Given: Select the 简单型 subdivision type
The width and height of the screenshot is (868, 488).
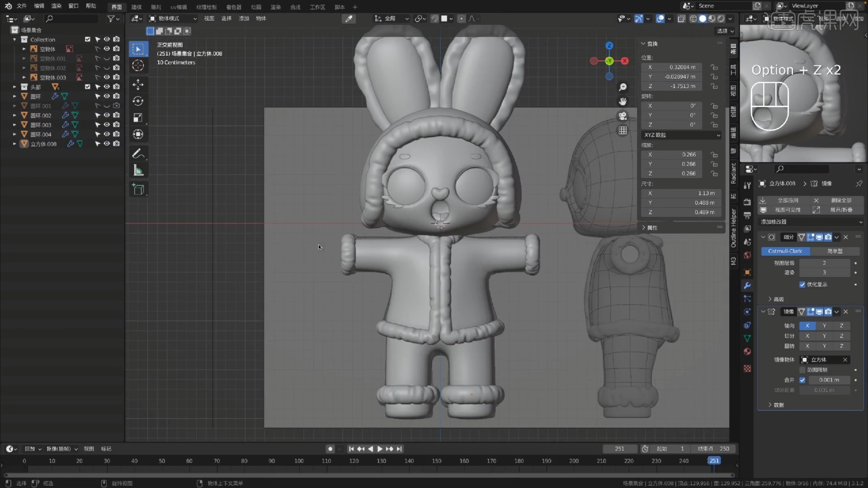Looking at the screenshot, I should pyautogui.click(x=835, y=251).
